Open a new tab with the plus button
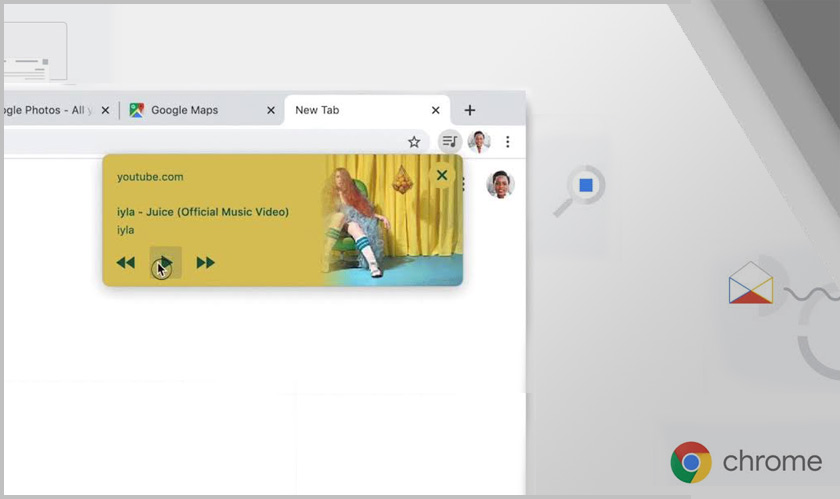Image resolution: width=840 pixels, height=499 pixels. 470,110
